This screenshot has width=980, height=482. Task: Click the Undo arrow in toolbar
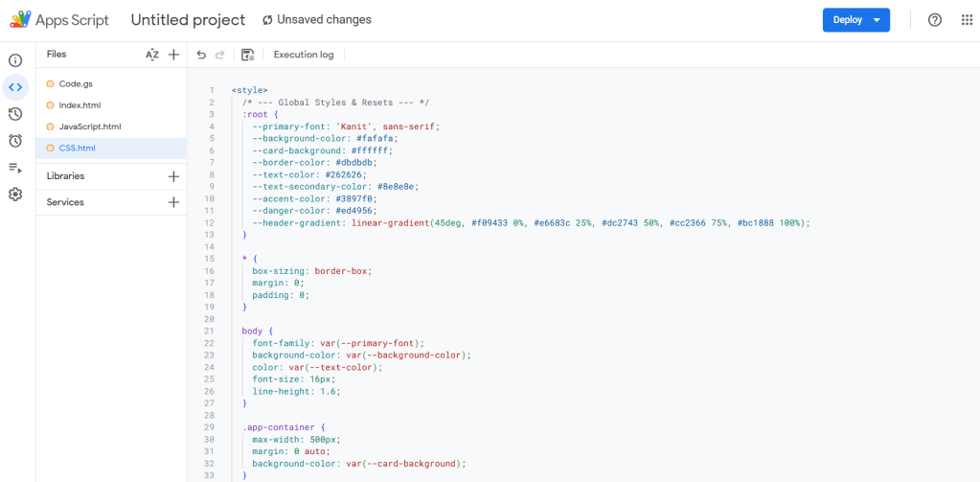pos(201,55)
